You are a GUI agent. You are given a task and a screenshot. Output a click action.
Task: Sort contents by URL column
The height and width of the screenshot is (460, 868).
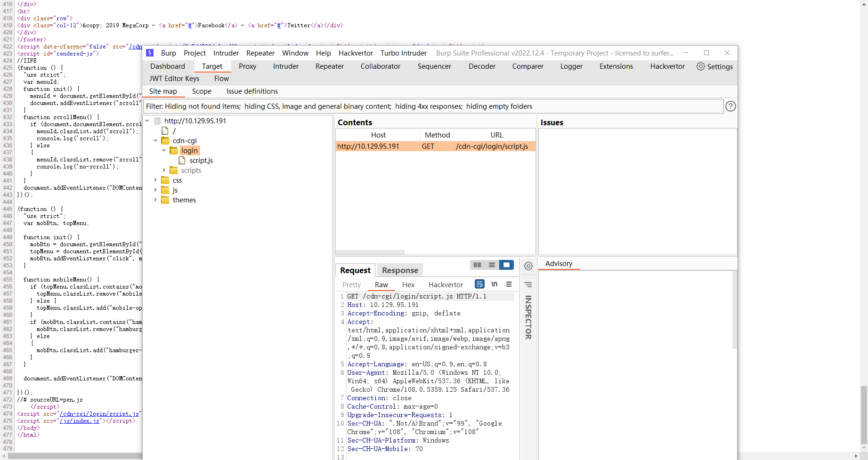pos(496,135)
